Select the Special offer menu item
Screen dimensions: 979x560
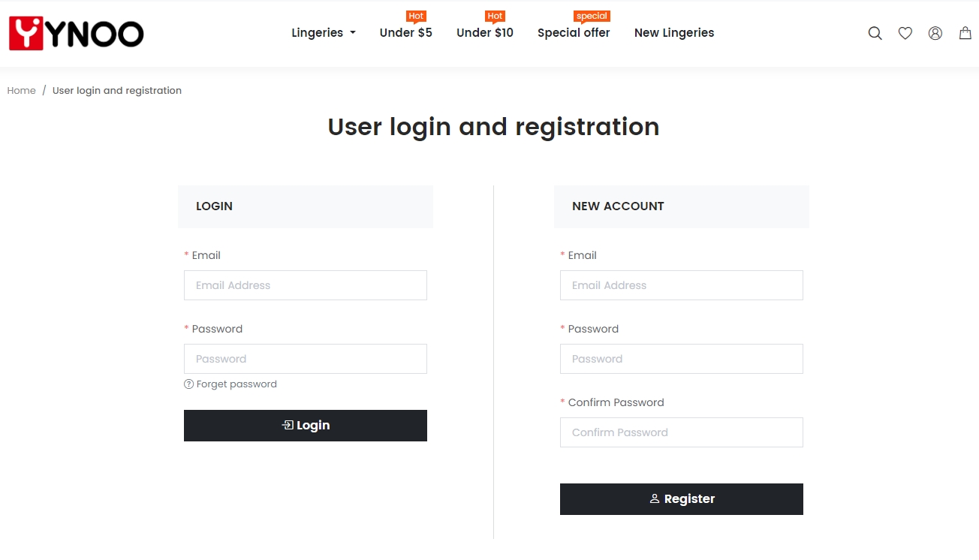(x=574, y=33)
